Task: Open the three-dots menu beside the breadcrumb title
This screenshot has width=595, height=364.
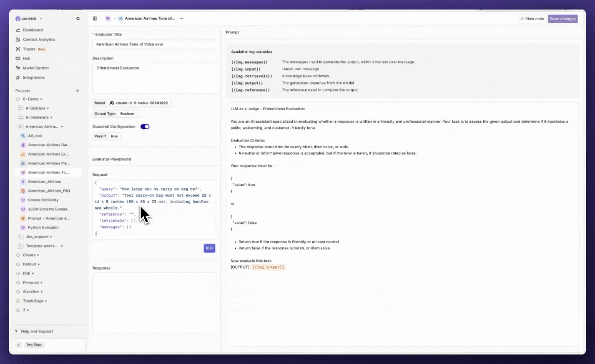Action: pyautogui.click(x=181, y=19)
